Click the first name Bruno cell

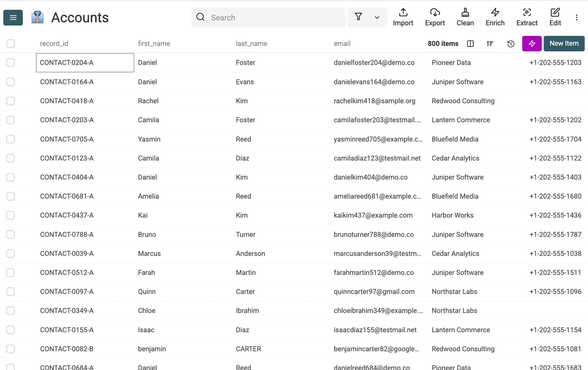pos(147,234)
